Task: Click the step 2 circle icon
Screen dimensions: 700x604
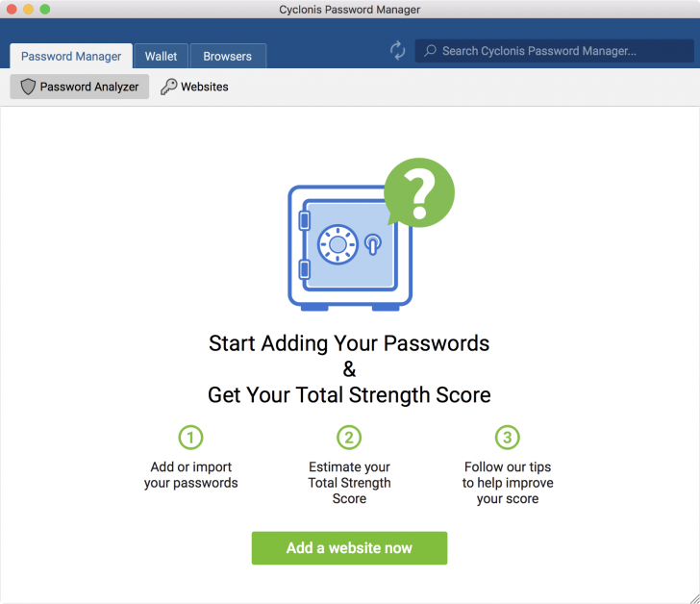Action: click(349, 437)
